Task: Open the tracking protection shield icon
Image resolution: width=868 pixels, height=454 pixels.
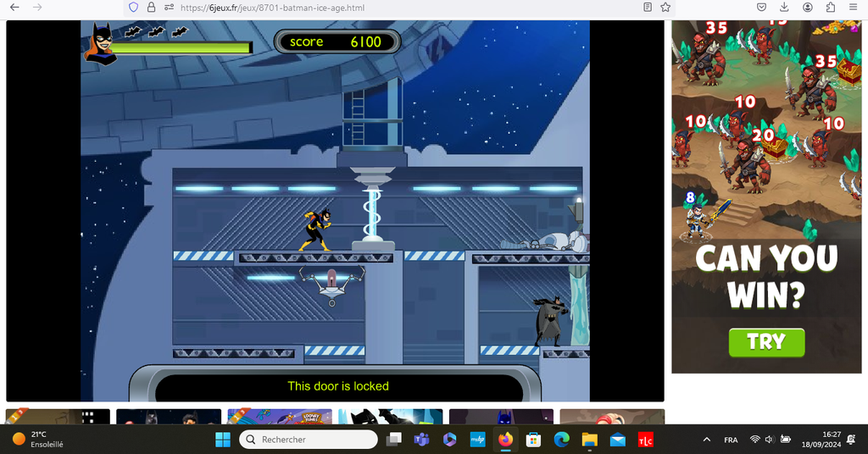Action: [133, 7]
